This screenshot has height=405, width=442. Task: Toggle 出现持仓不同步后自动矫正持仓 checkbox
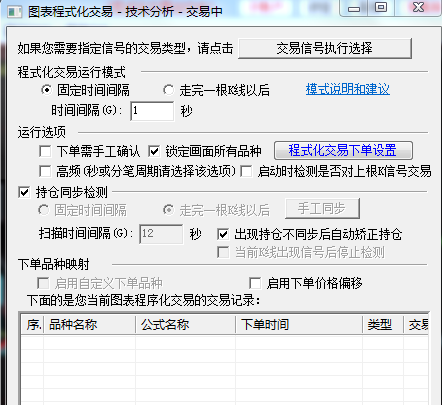223,234
